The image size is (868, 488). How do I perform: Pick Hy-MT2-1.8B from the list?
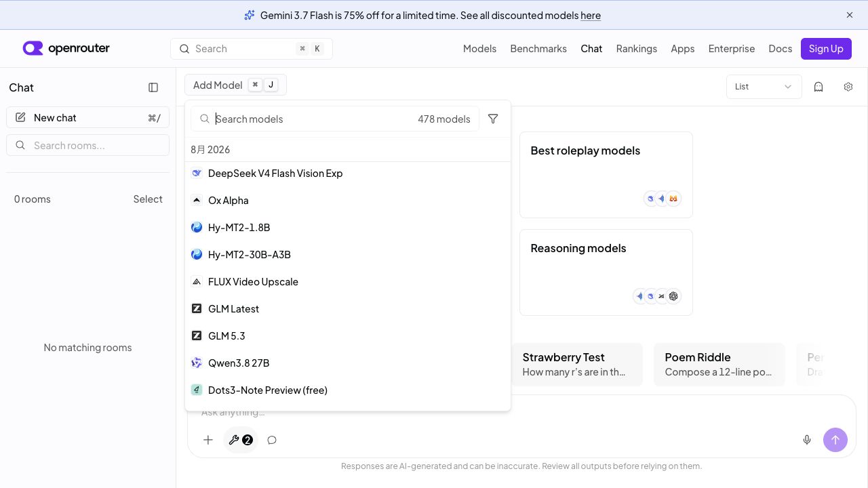347,227
